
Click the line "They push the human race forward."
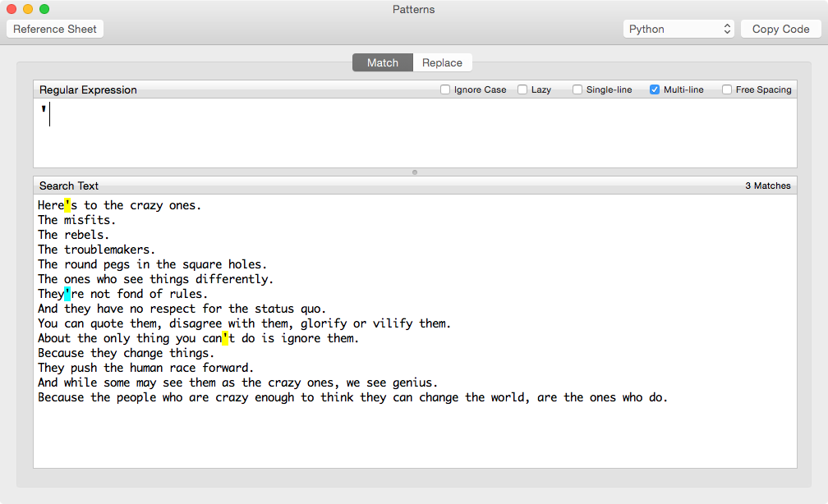pos(145,368)
